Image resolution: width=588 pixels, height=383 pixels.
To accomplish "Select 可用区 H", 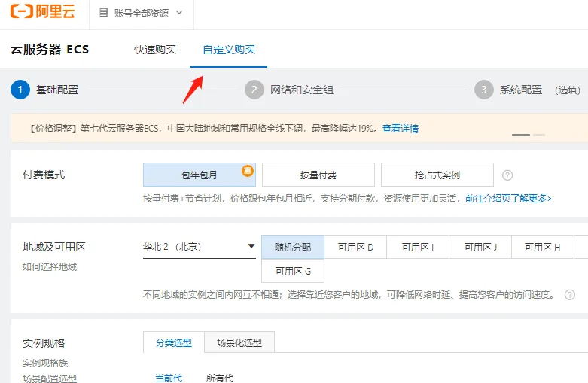I will 543,247.
